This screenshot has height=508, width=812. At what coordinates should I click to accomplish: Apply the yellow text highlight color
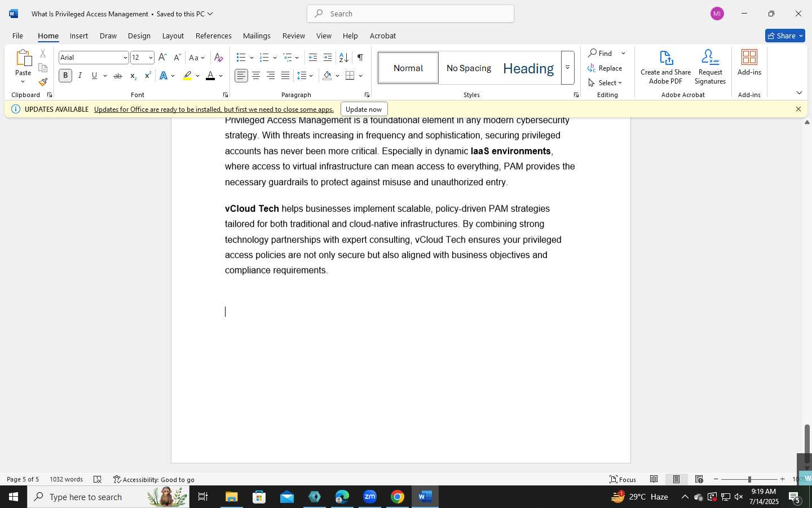(x=187, y=76)
